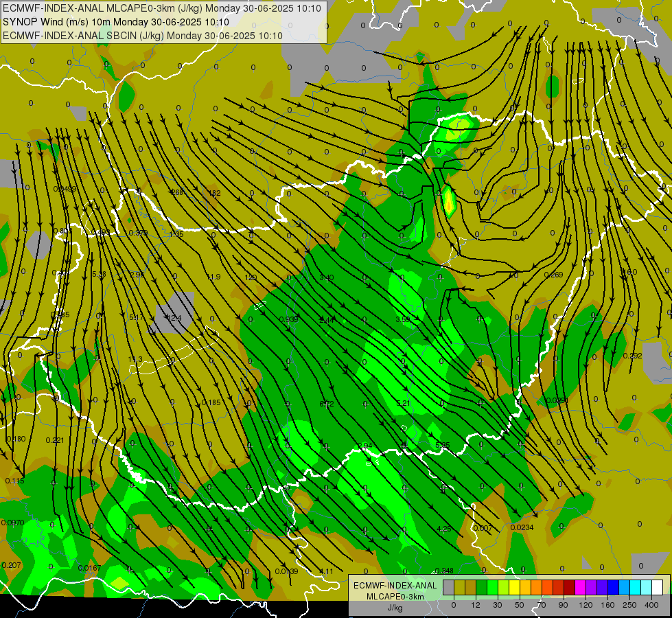Click the map value '0.292'
672x618 pixels.
coord(633,356)
